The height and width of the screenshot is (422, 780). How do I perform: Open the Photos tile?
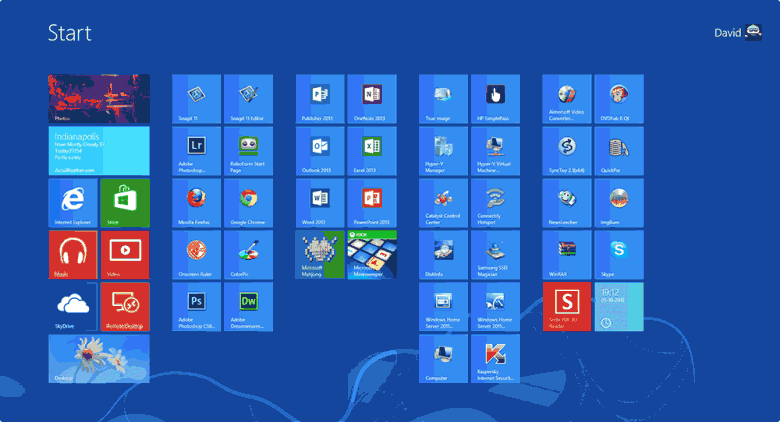99,99
